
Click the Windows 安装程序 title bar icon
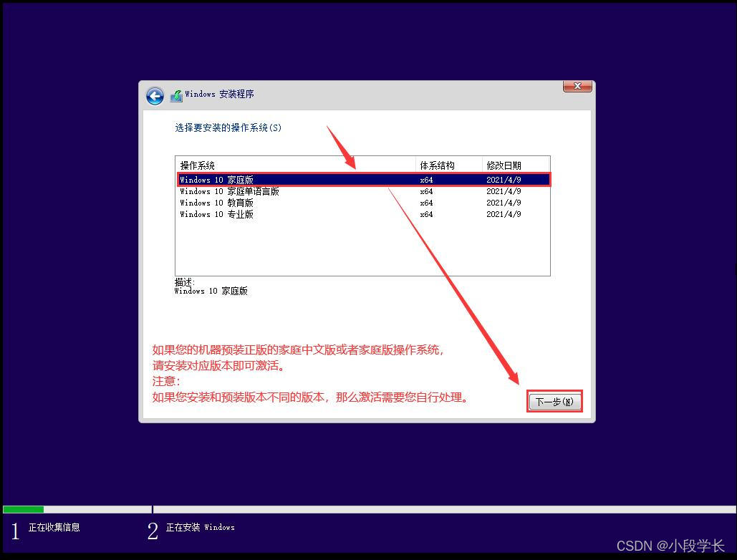point(176,95)
